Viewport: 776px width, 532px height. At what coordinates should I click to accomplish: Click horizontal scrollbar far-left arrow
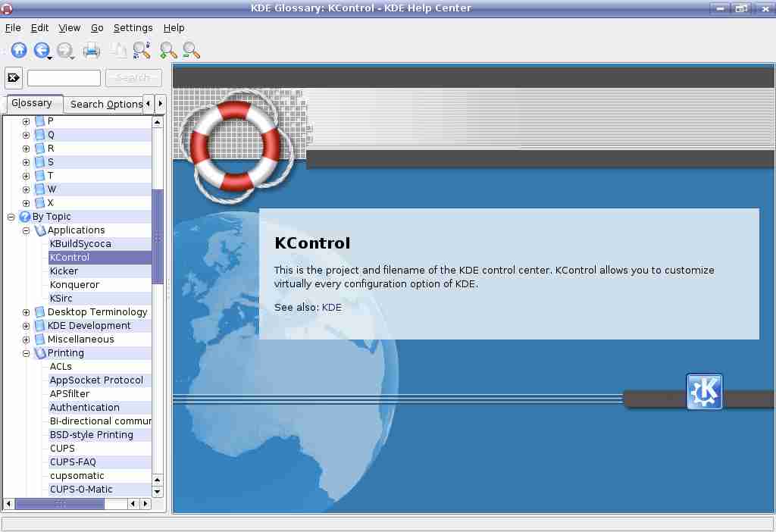(8, 504)
